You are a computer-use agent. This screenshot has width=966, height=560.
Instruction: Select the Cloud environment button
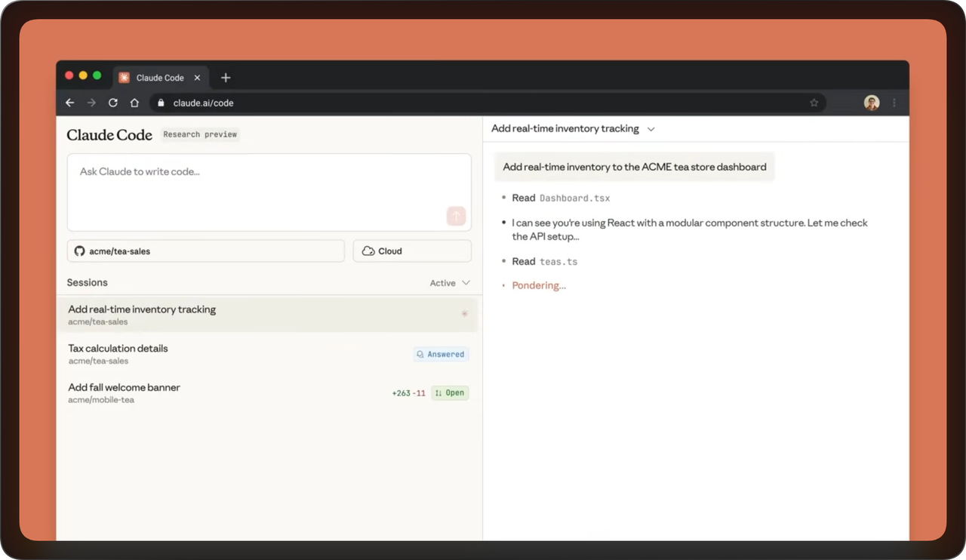pyautogui.click(x=412, y=251)
